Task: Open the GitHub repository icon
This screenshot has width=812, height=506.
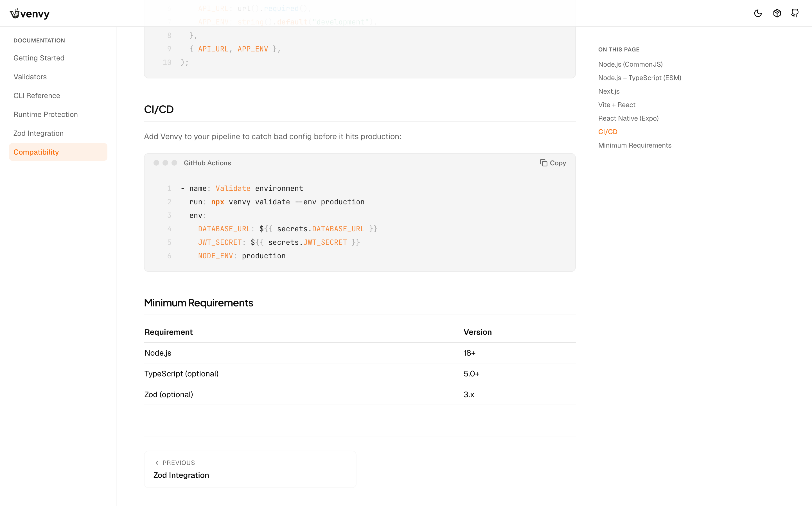Action: pyautogui.click(x=795, y=13)
